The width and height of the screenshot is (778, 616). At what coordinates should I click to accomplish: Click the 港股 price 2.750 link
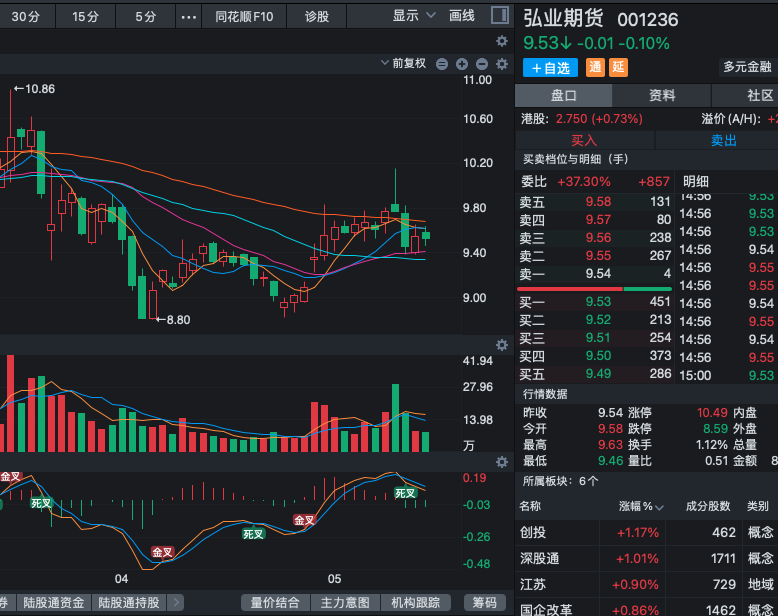(599, 119)
